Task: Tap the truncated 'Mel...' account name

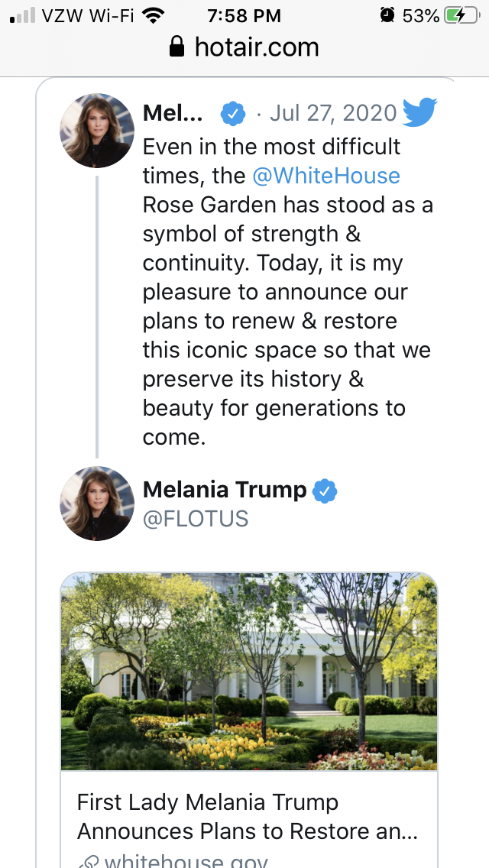Action: pyautogui.click(x=173, y=114)
